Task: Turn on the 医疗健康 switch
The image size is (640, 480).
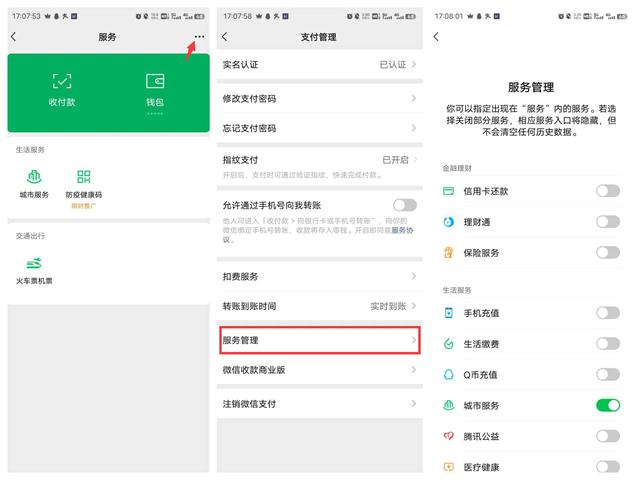Action: [x=608, y=467]
